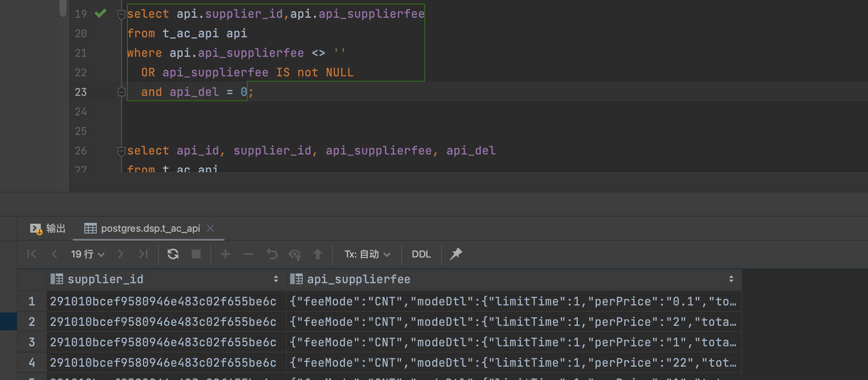
Task: Select result row number 4
Action: pyautogui.click(x=32, y=363)
